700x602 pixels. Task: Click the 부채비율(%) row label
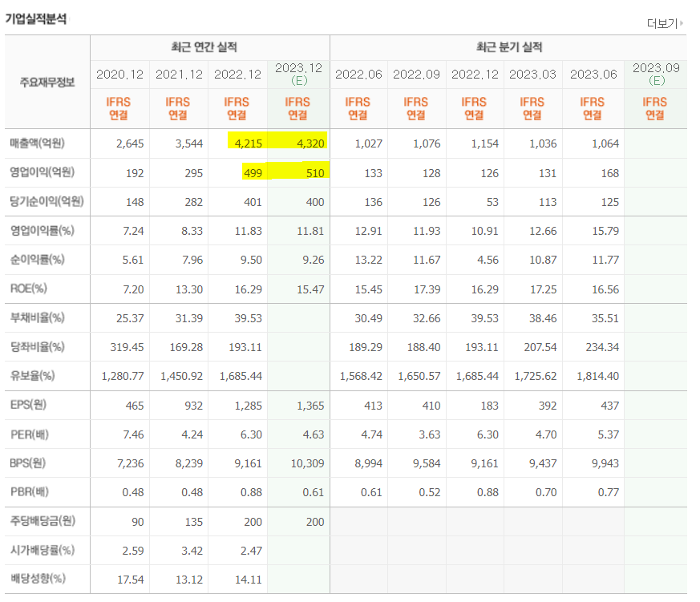pos(37,317)
